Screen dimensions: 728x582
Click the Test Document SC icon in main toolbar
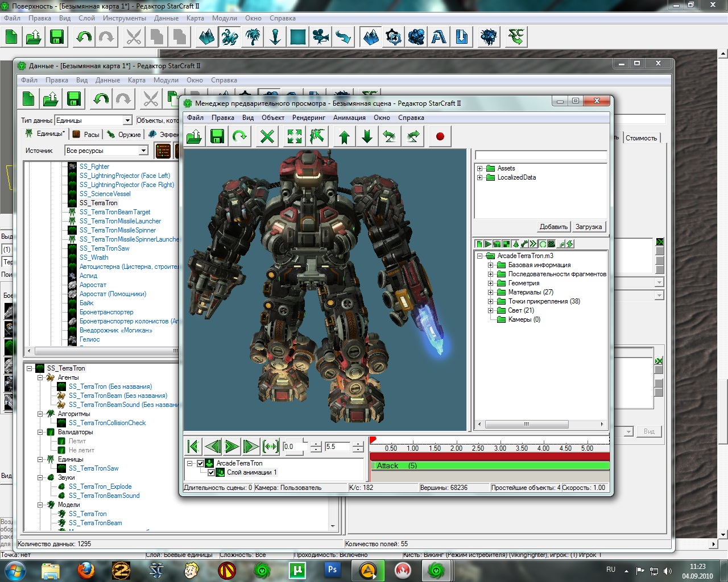tap(516, 38)
